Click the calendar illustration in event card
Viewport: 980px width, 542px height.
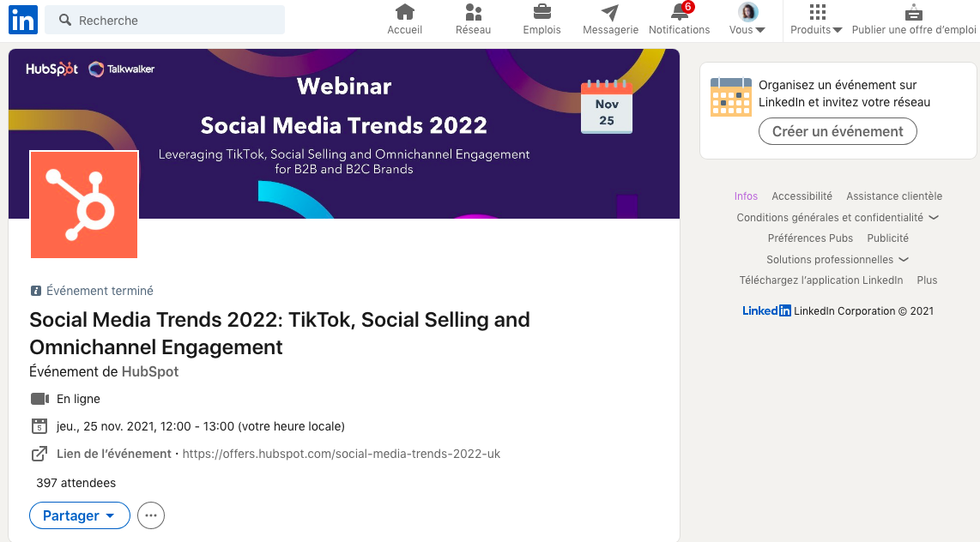coord(731,97)
